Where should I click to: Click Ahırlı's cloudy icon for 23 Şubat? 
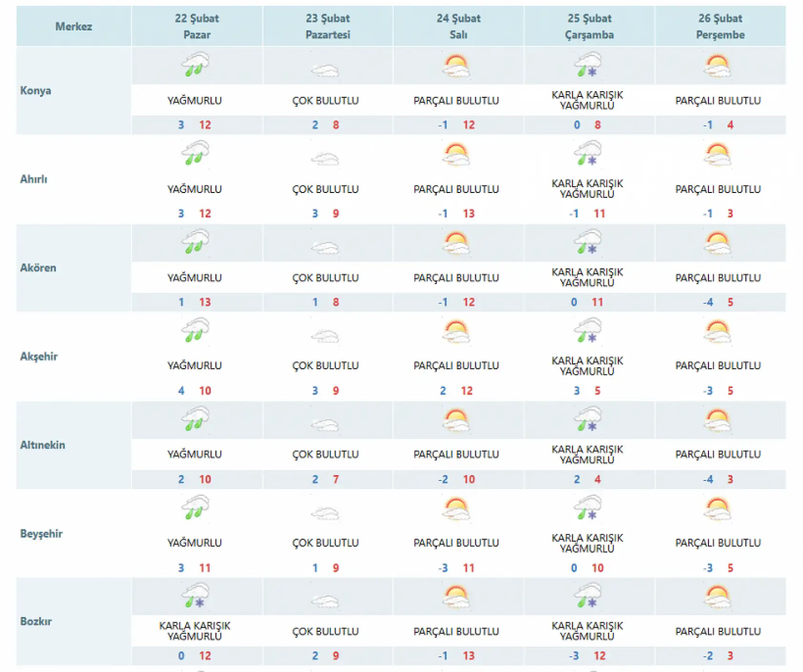click(x=325, y=158)
